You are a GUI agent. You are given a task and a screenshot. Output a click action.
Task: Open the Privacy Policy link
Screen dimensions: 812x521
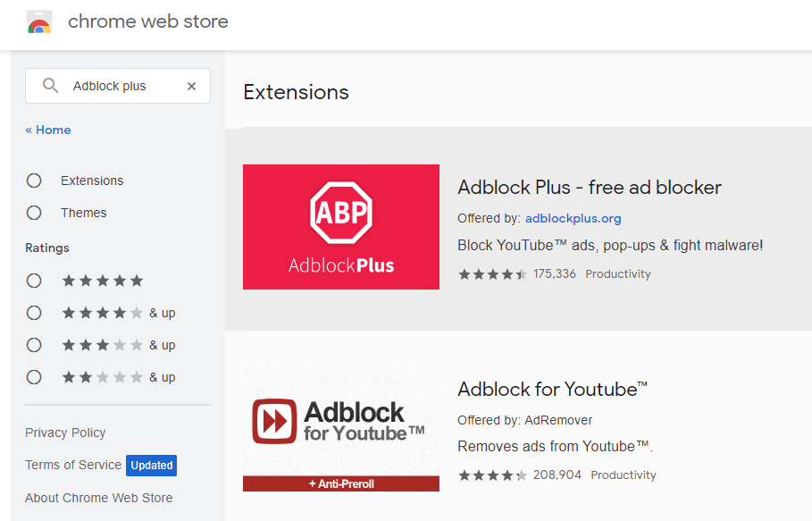pos(65,433)
